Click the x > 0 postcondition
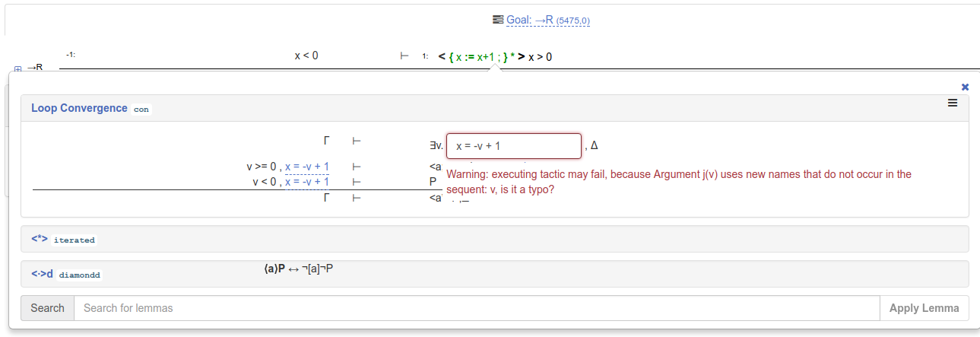This screenshot has height=337, width=980. pyautogui.click(x=541, y=56)
